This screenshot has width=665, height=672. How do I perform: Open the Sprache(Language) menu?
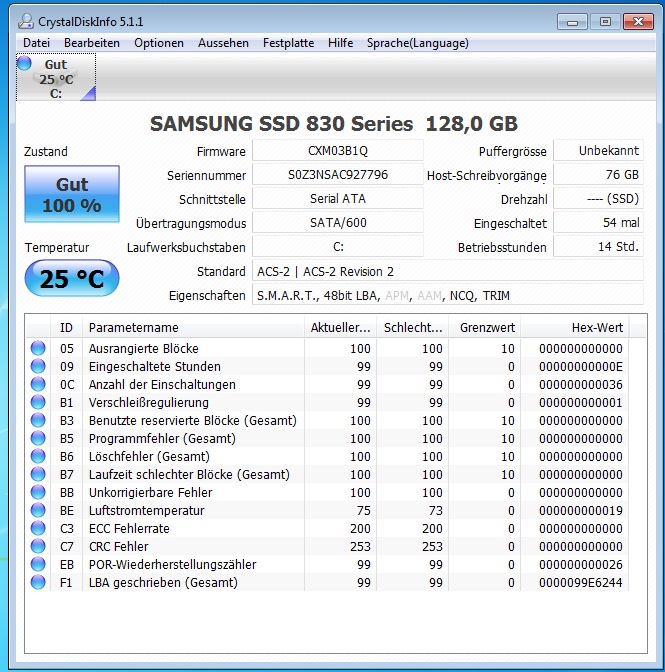click(418, 43)
